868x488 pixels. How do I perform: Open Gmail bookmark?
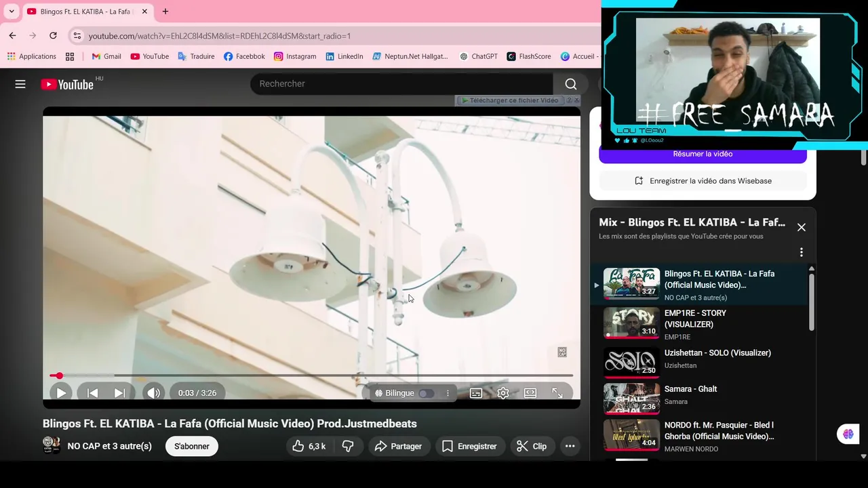click(x=106, y=56)
